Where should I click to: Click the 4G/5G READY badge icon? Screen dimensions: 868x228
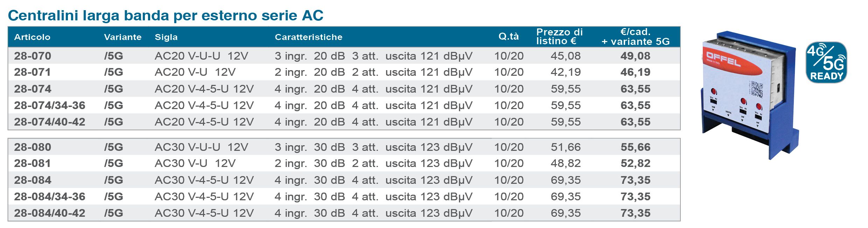click(x=826, y=62)
